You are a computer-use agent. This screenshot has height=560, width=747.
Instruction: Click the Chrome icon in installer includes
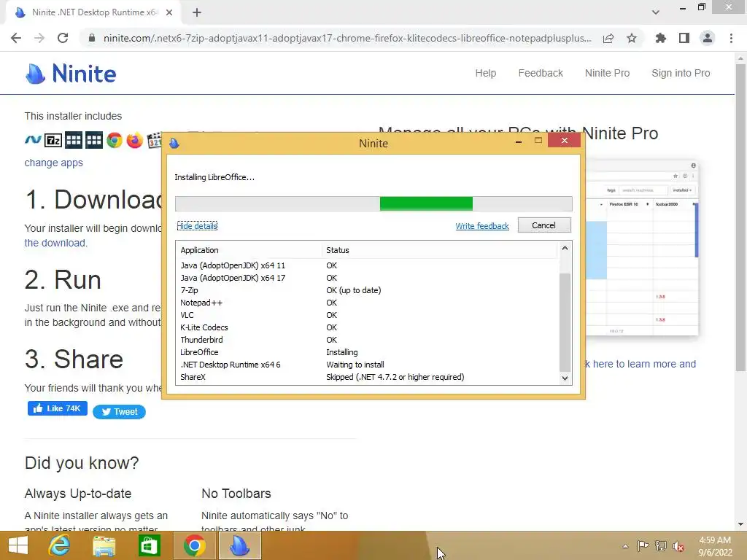[x=115, y=141]
